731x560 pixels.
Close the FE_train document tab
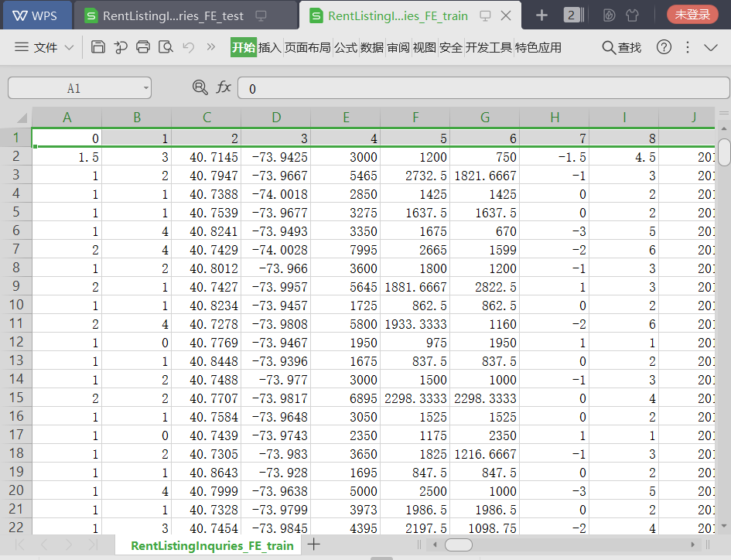pos(505,15)
